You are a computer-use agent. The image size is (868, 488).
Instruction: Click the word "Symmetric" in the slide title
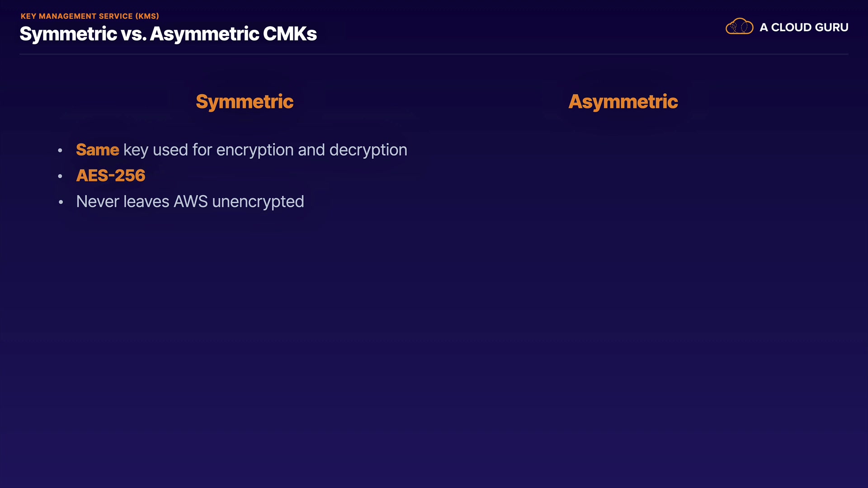pos(68,34)
